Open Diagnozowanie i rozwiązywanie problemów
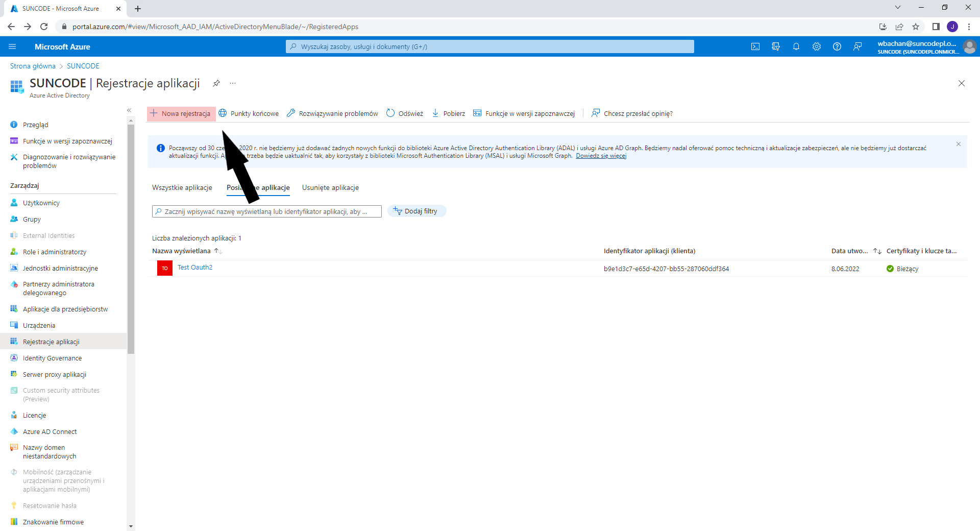Image resolution: width=980 pixels, height=531 pixels. [69, 161]
